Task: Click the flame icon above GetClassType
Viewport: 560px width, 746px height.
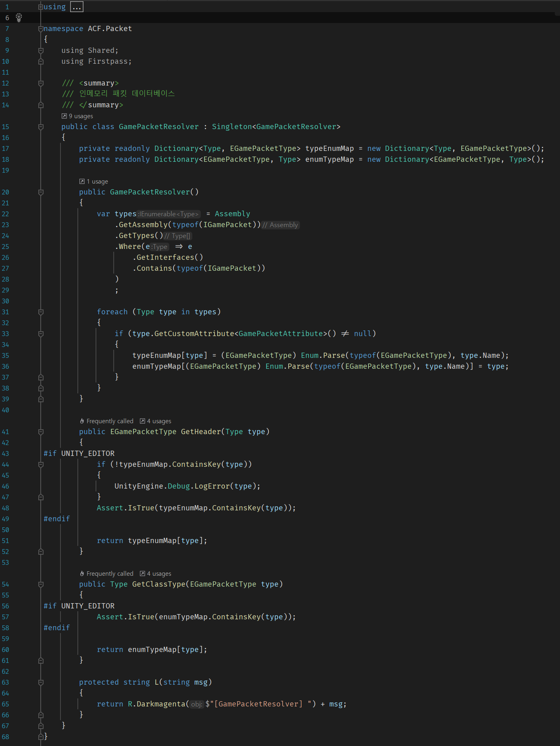Action: point(82,573)
